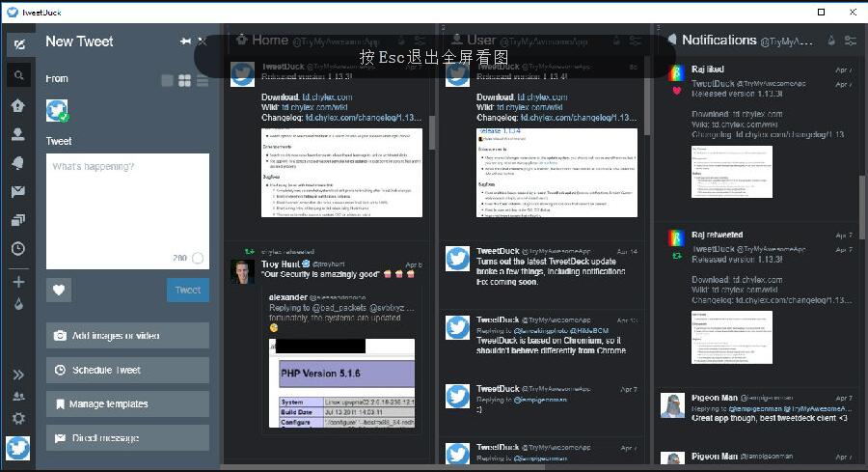The image size is (868, 472).
Task: Open Pigeon Man's avatar on Great app reply
Action: coord(672,405)
